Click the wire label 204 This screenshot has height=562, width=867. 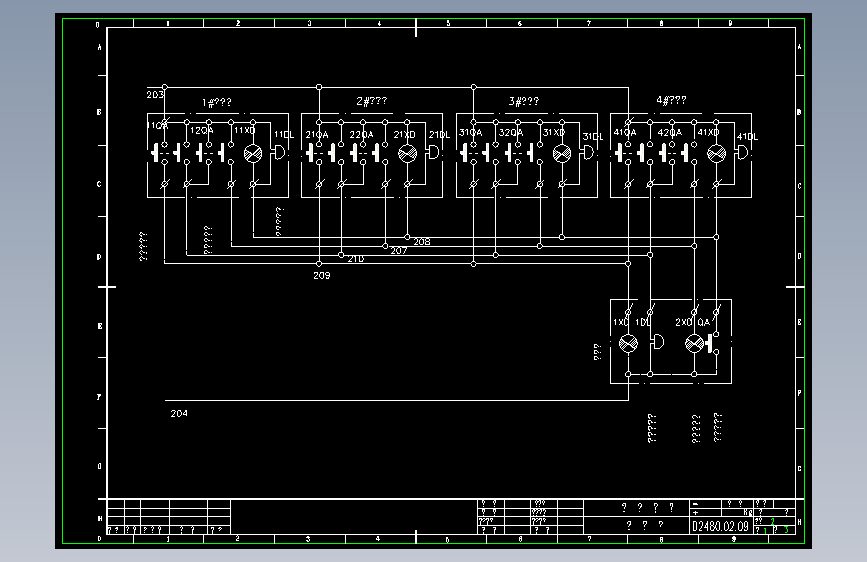[x=179, y=413]
